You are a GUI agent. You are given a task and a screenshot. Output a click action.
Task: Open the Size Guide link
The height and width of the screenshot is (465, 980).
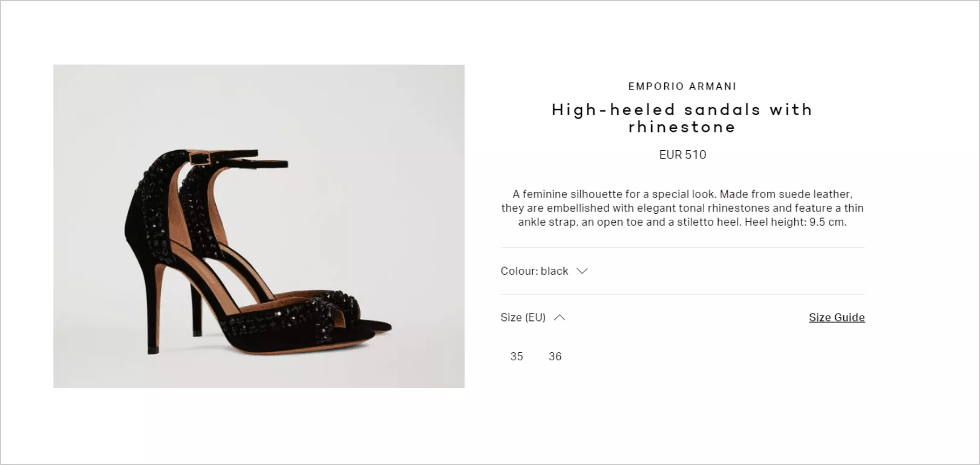pyautogui.click(x=837, y=317)
